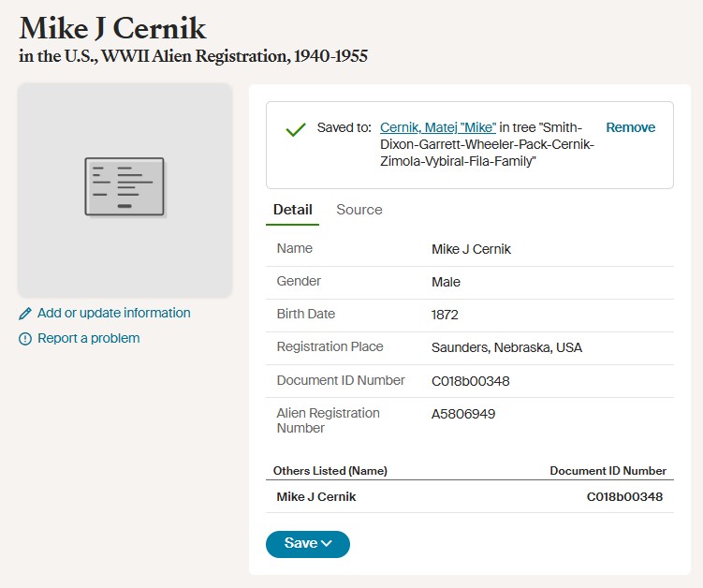Open the Source tab
The height and width of the screenshot is (588, 703).
tap(359, 210)
